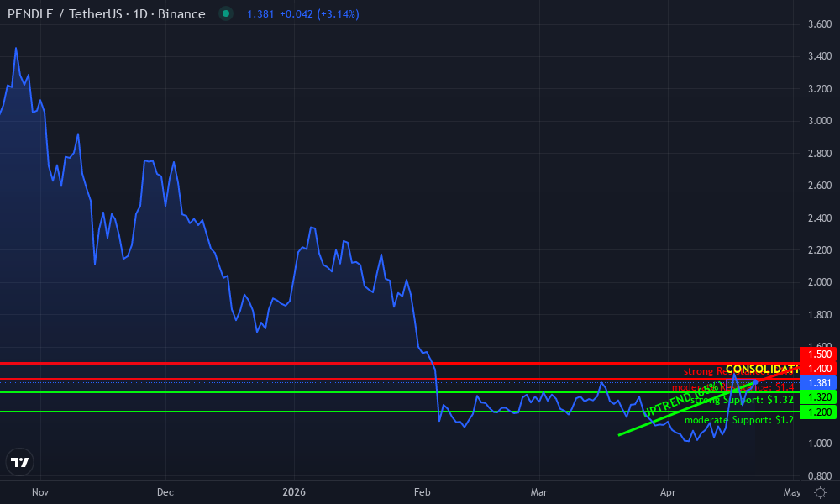Click the 3.400 price axis label
This screenshot has height=504, width=840.
point(820,56)
